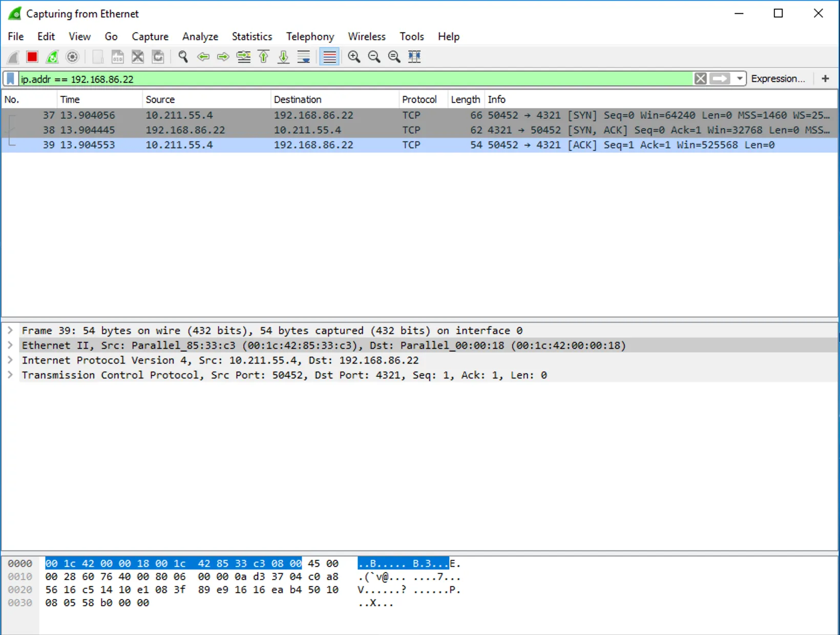
Task: Focus the display filter input field
Action: [356, 79]
